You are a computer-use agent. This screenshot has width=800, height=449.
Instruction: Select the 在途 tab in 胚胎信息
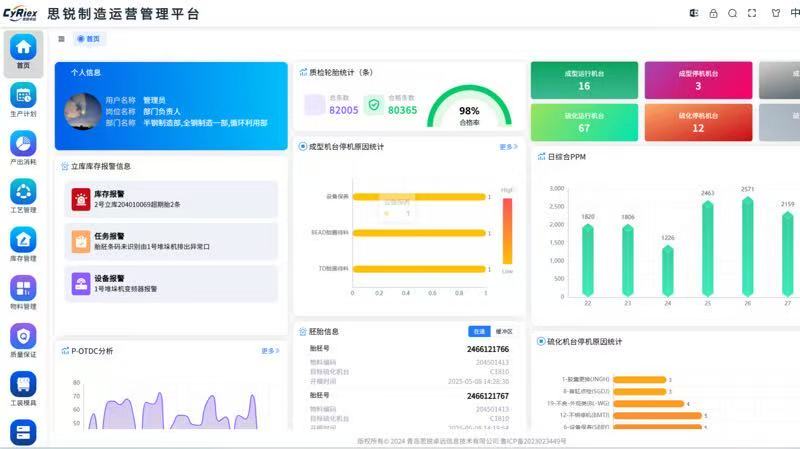[x=479, y=331]
